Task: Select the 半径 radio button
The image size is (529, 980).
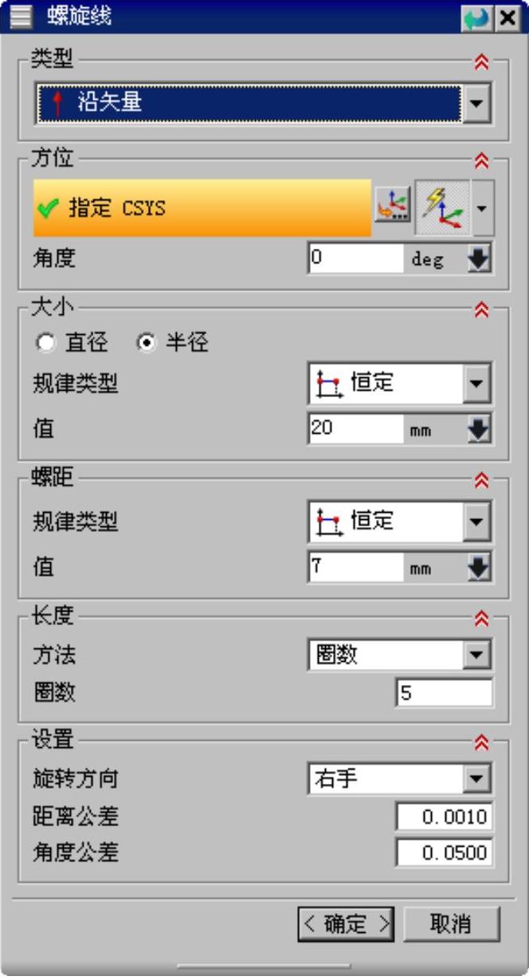Action: click(x=147, y=343)
